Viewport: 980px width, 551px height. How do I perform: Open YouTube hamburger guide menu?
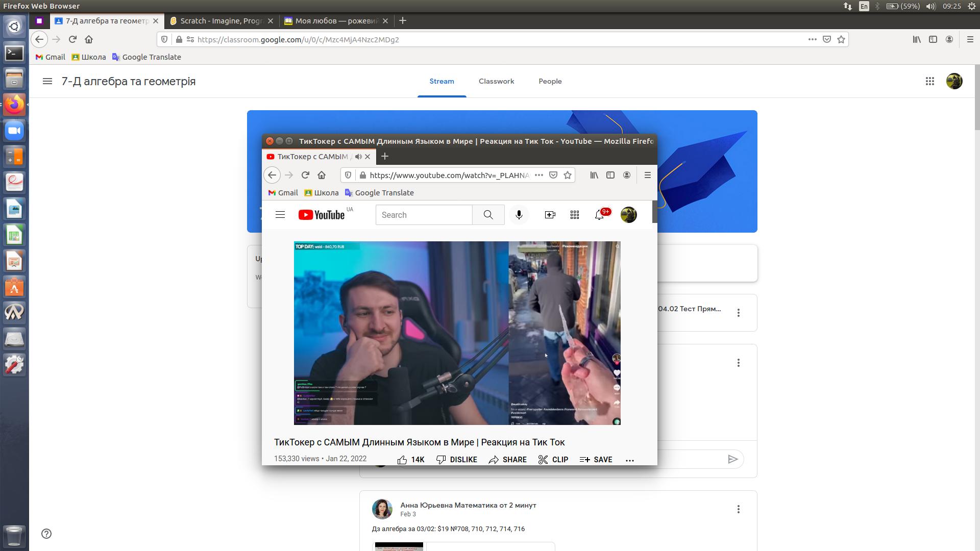pyautogui.click(x=280, y=215)
